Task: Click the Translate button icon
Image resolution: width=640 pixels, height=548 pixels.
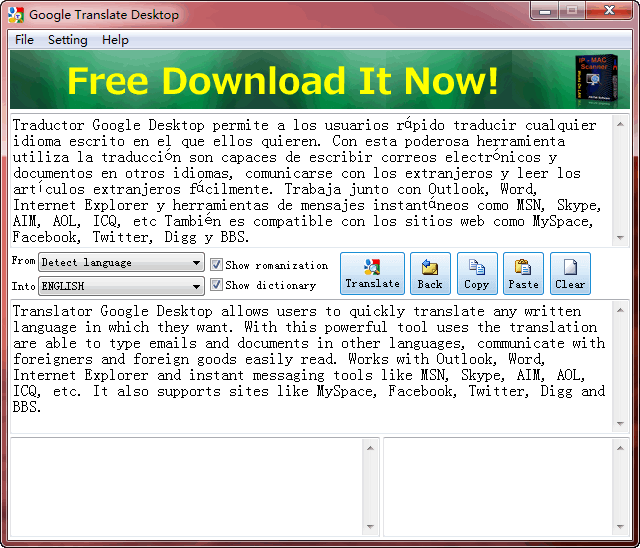Action: 372,267
